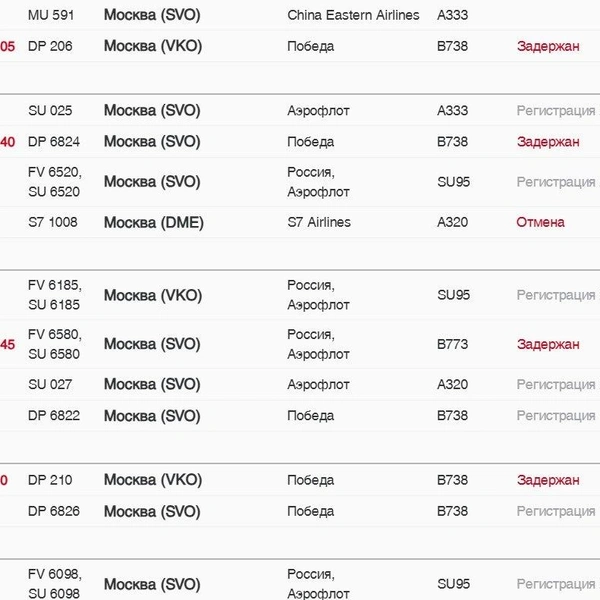Open flight FV 6098, SU 6098 row
The width and height of the screenshot is (600, 600).
point(300,584)
